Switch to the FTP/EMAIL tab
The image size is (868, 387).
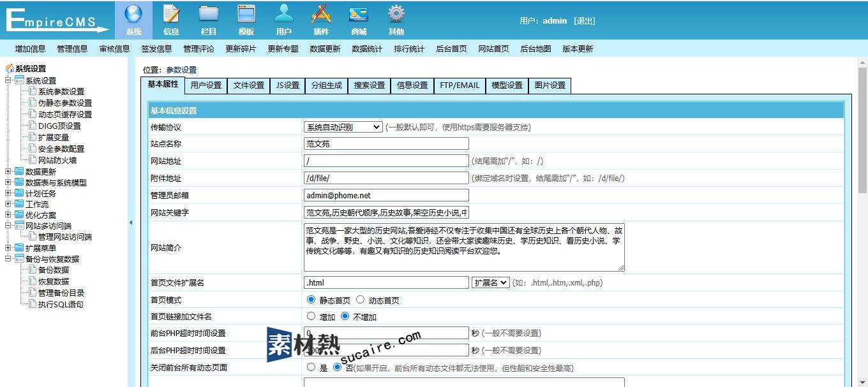click(x=460, y=85)
